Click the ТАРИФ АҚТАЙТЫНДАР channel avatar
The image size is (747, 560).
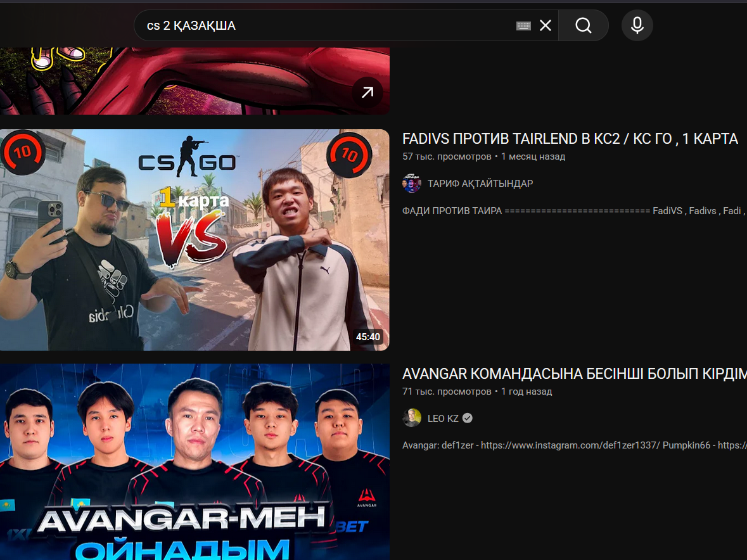coord(412,183)
